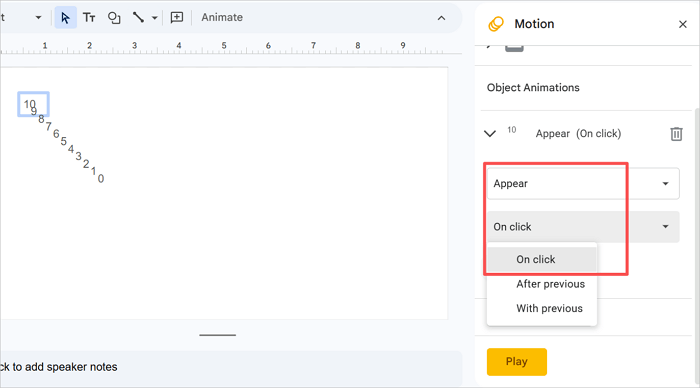Click the number 6 on the slide
This screenshot has height=388, width=700.
coord(56,134)
